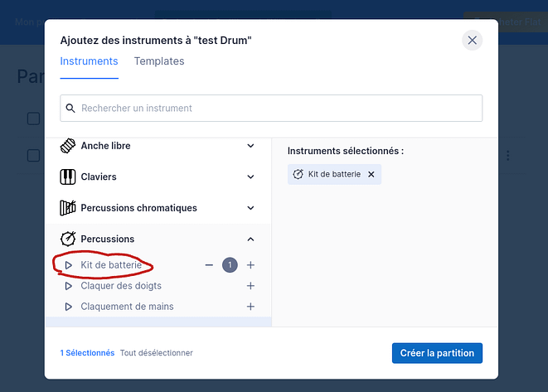Play the Claquement de mains preview

click(x=69, y=307)
